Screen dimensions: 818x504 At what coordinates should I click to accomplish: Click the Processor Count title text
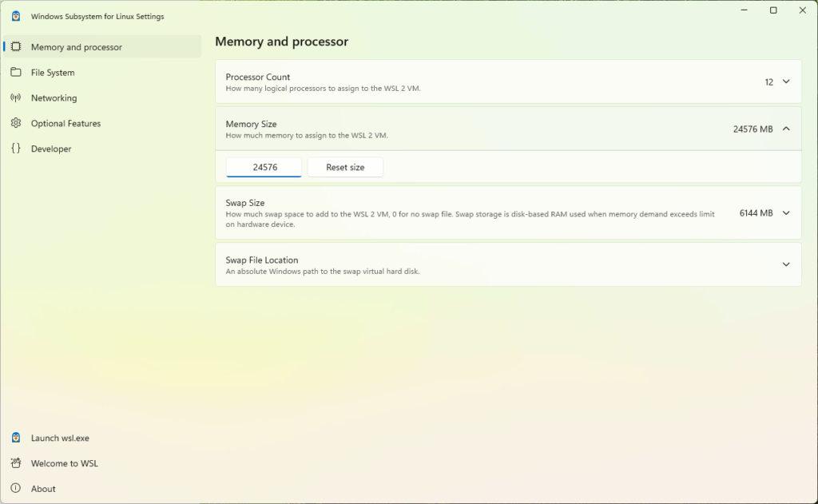258,77
